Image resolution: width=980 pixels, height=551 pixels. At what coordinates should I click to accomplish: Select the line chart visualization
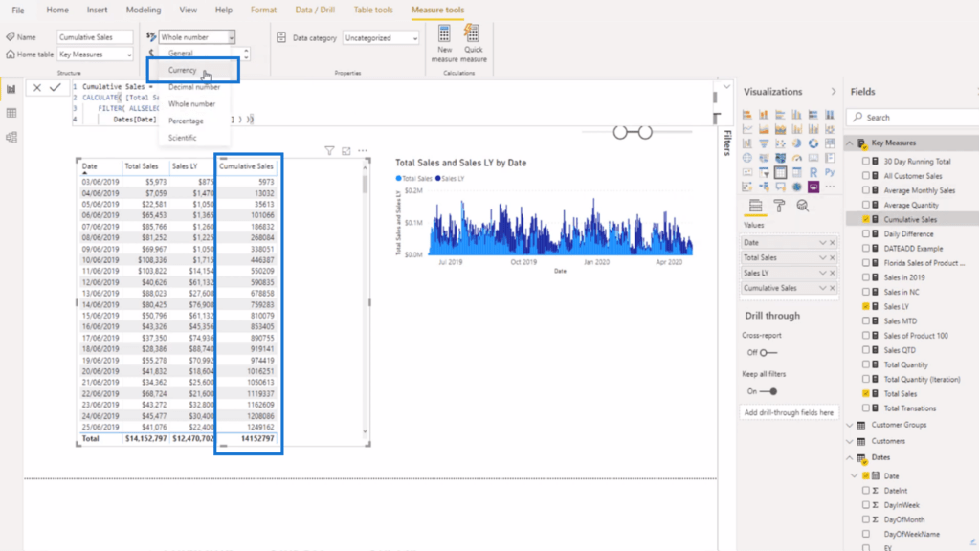point(746,129)
